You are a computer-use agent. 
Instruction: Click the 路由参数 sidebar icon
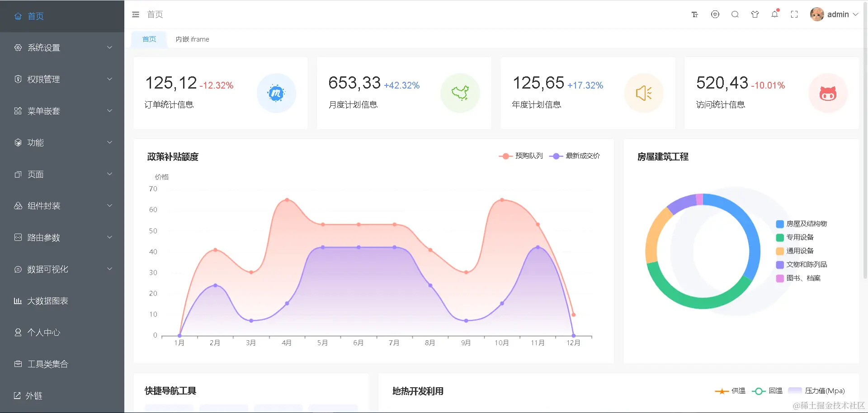pos(18,237)
